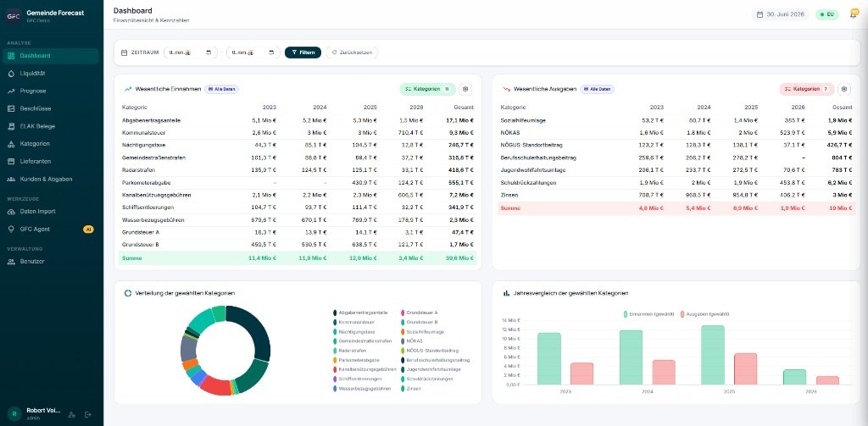868x426 pixels.
Task: Click the yellow AI badge beside GFC Agent
Action: [x=88, y=229]
